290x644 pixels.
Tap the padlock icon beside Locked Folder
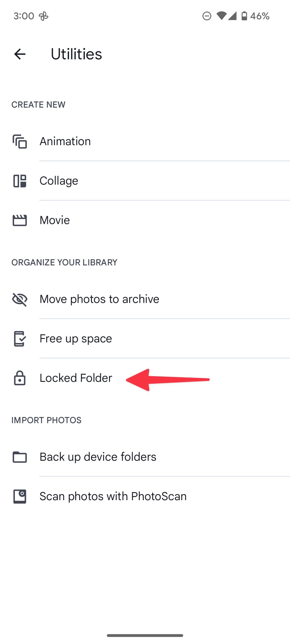(19, 378)
